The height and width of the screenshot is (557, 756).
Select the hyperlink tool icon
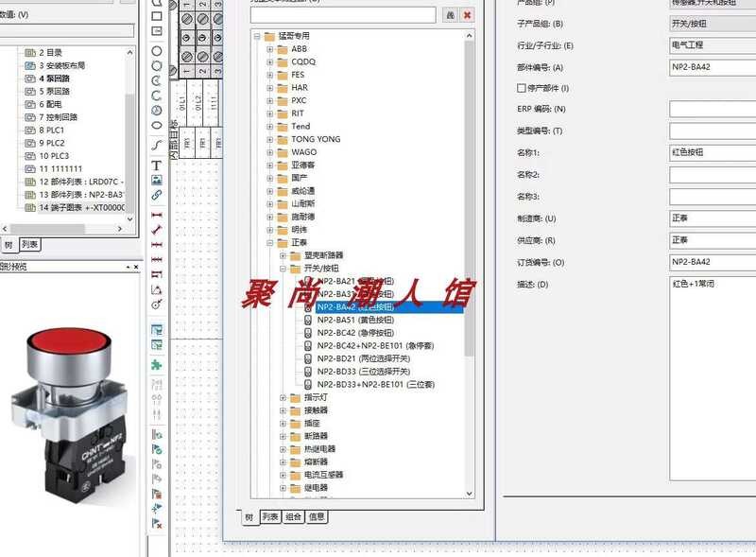(157, 195)
